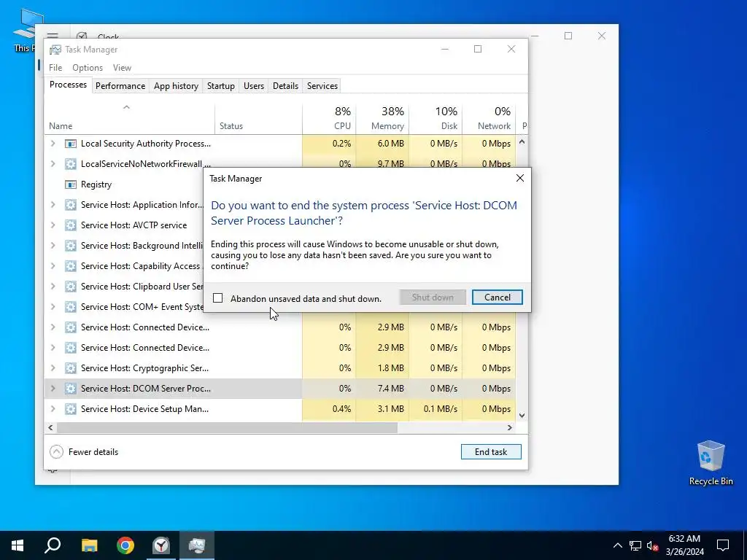
Task: Sort processes by Disk column
Action: point(436,118)
